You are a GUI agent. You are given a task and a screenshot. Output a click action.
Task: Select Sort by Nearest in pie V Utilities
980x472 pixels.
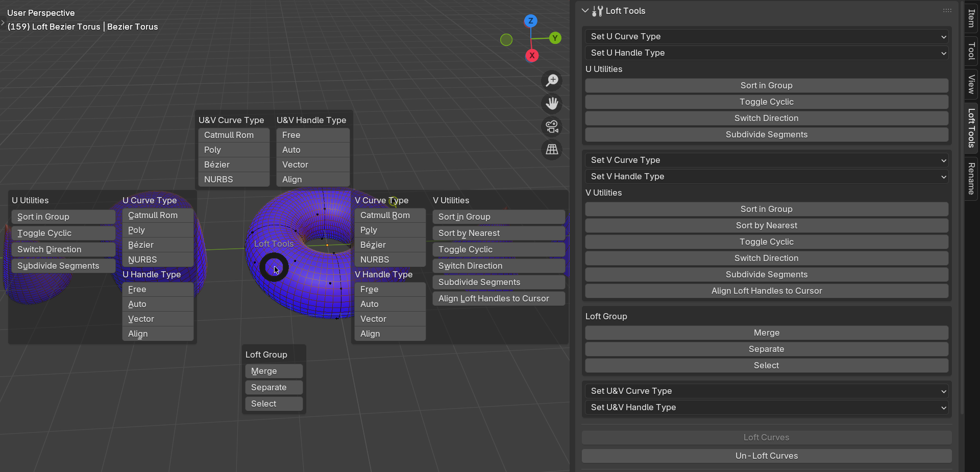pyautogui.click(x=499, y=233)
